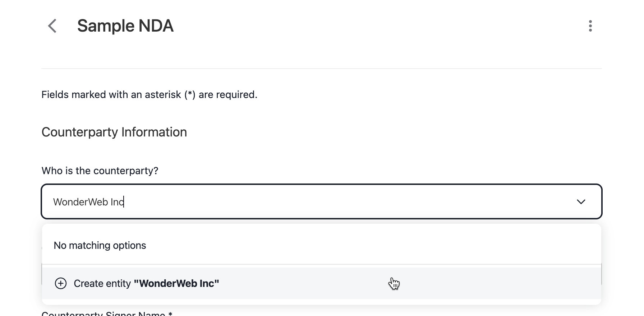Select the No matching options entry

click(100, 245)
